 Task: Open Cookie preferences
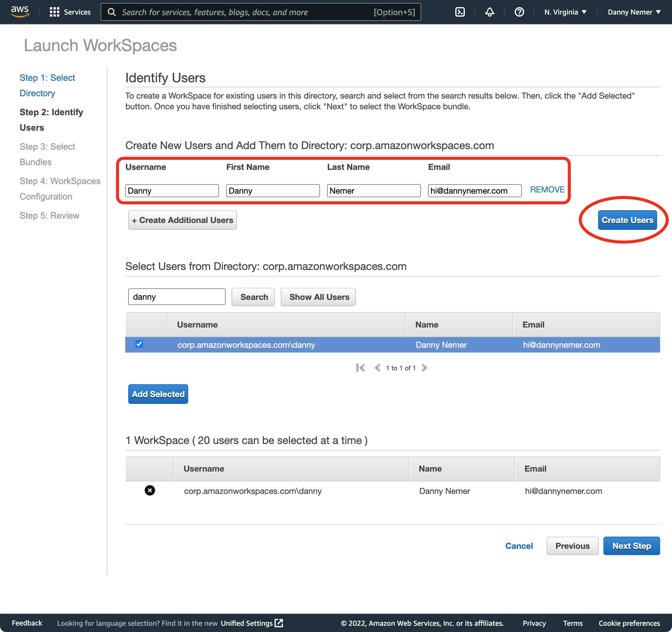click(x=629, y=623)
